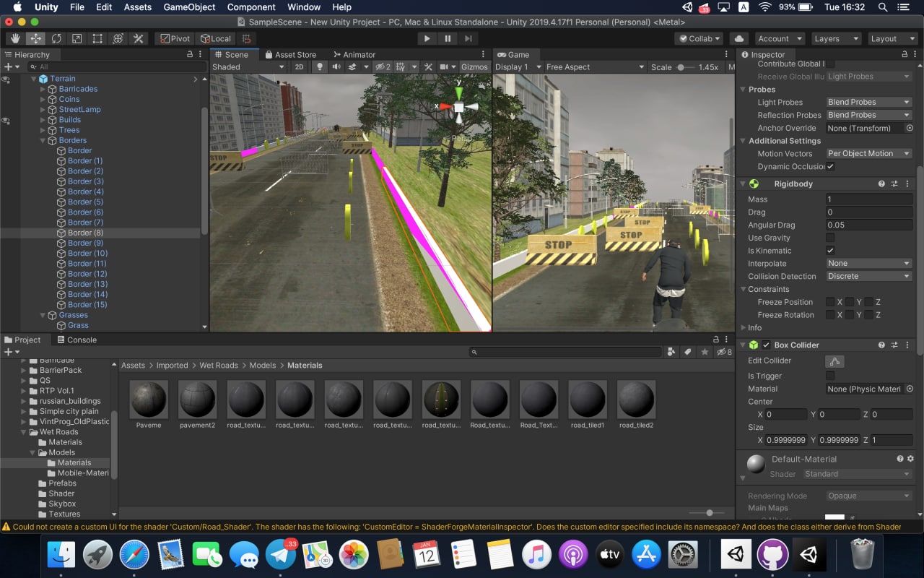The height and width of the screenshot is (578, 924).
Task: Open the Collision Detection dropdown
Action: [x=869, y=276]
